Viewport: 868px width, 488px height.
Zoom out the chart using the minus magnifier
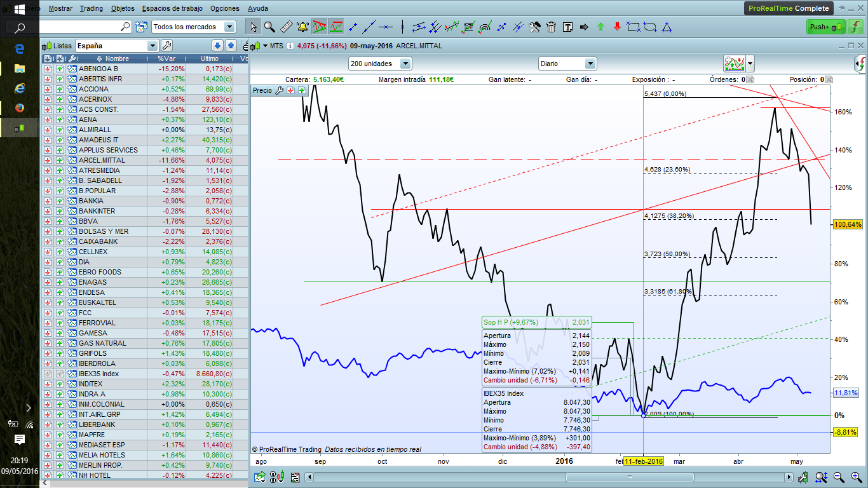coord(839,477)
